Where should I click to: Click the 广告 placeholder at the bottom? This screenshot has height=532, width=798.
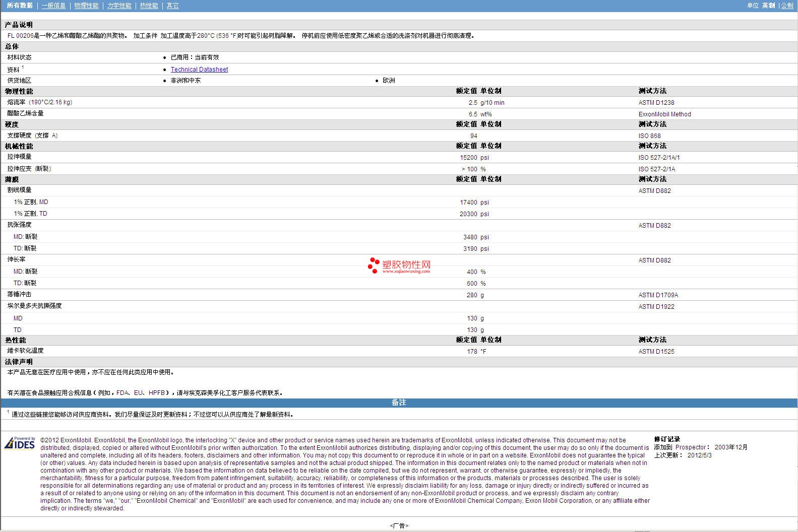[x=399, y=525]
